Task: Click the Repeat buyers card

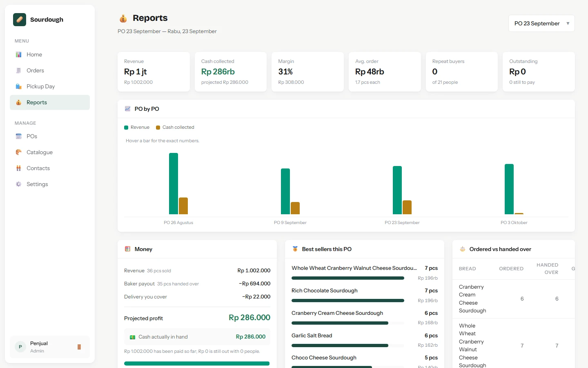Action: (x=462, y=72)
